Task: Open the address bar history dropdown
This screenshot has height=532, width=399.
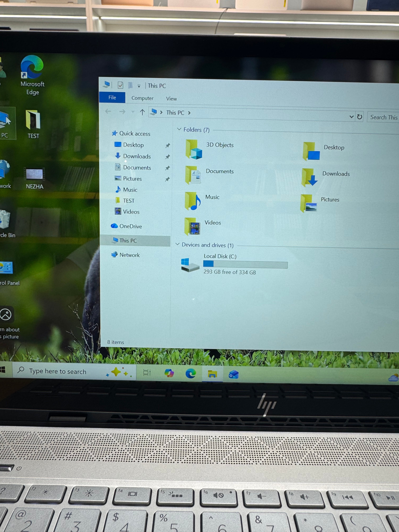Action: [351, 117]
